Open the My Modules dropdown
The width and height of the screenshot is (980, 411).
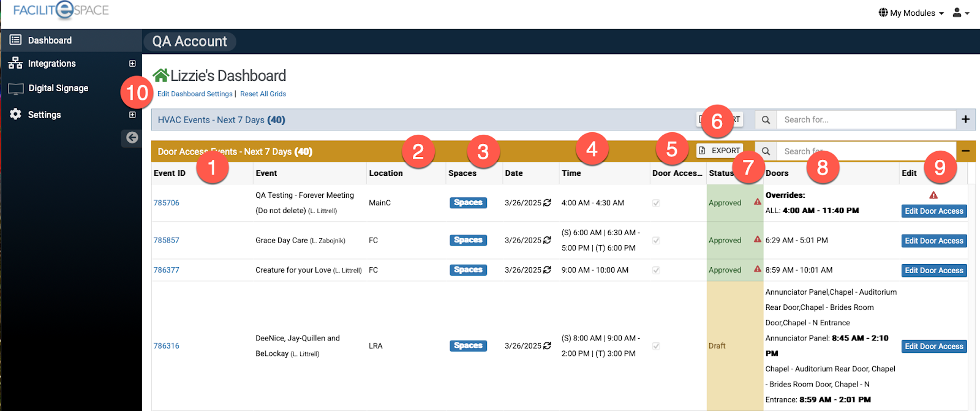[x=911, y=13]
